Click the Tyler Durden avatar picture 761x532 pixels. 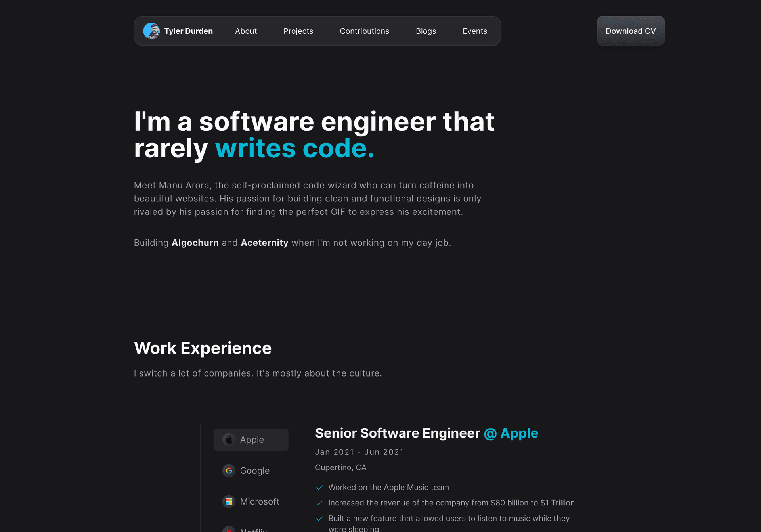click(x=151, y=31)
